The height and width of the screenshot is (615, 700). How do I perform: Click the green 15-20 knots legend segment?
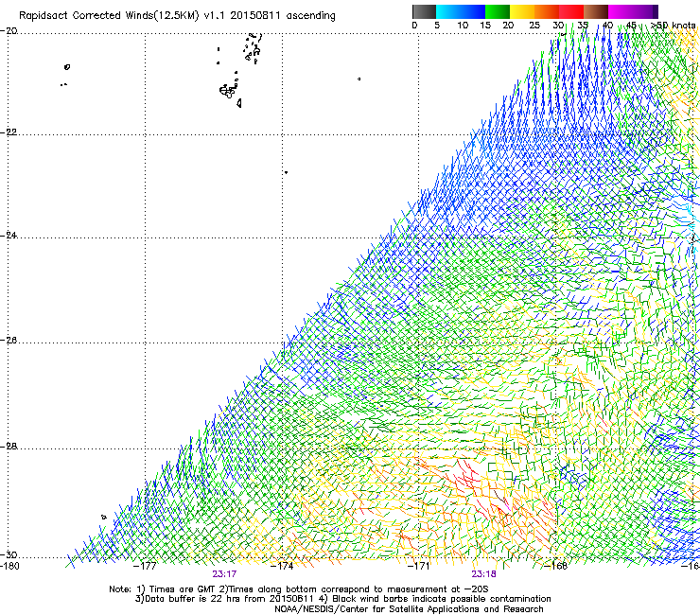(x=498, y=11)
